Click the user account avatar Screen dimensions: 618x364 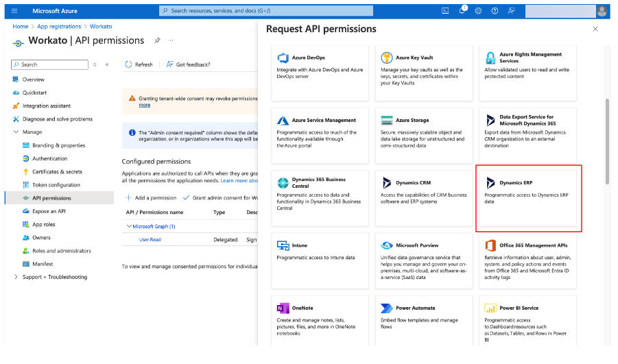point(602,11)
